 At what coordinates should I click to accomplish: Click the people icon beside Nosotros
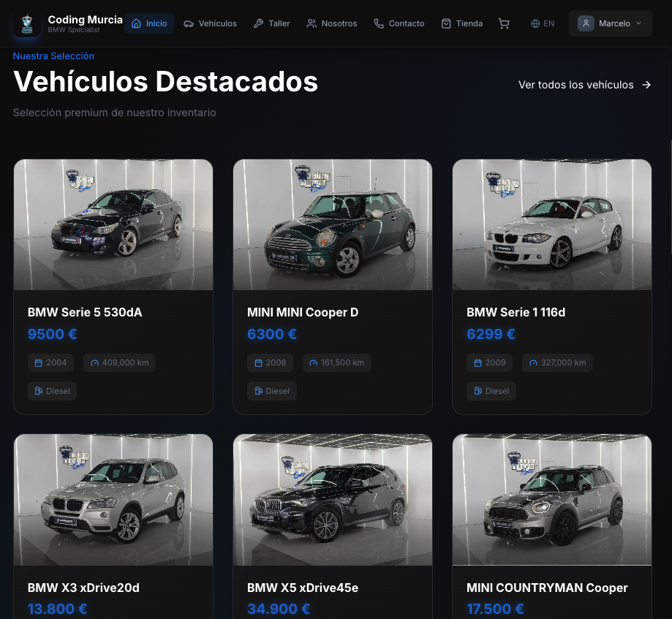312,23
